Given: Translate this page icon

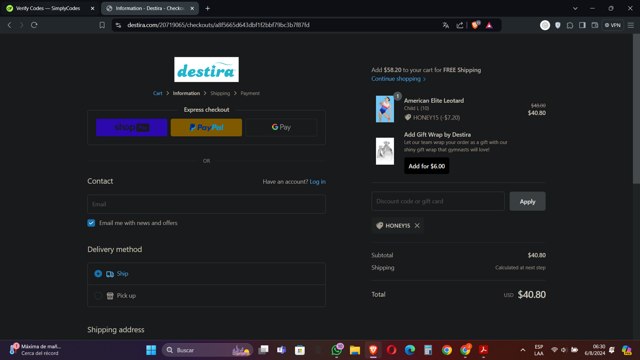Looking at the screenshot, I should 446,25.
